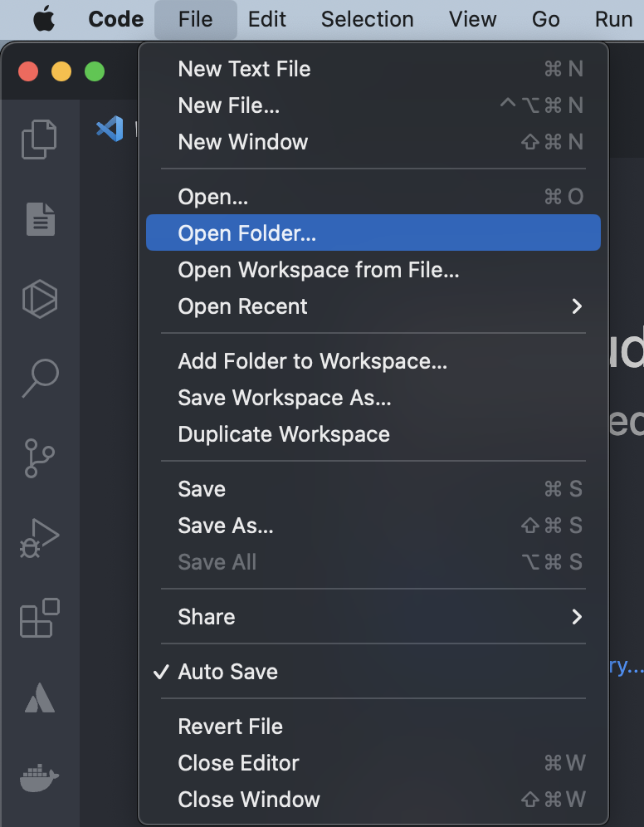Open the Docker whale icon
Image resolution: width=644 pixels, height=827 pixels.
point(39,778)
